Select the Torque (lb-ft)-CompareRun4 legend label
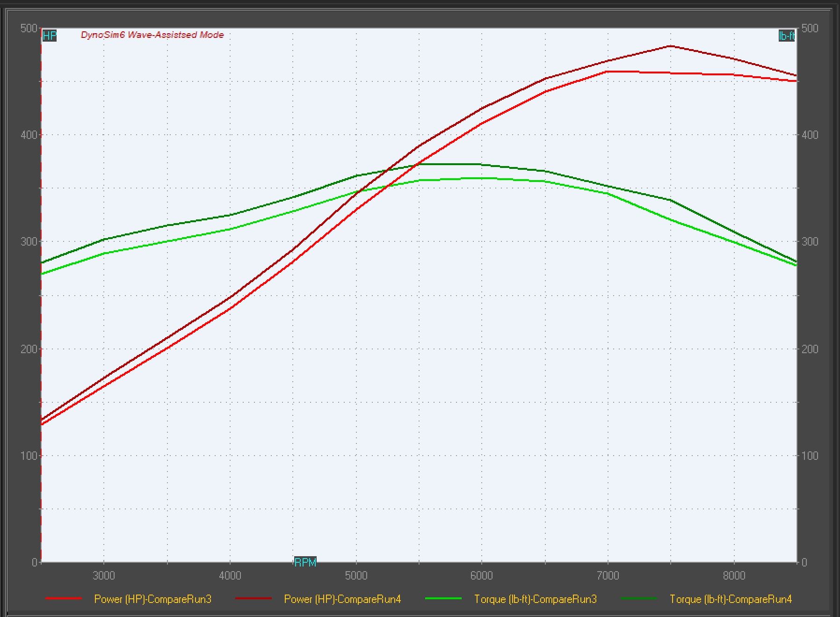The height and width of the screenshot is (617, 840). click(x=731, y=599)
